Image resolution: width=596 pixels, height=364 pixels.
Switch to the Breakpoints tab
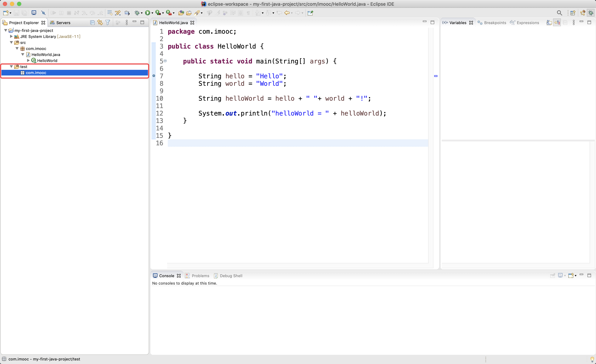click(492, 23)
